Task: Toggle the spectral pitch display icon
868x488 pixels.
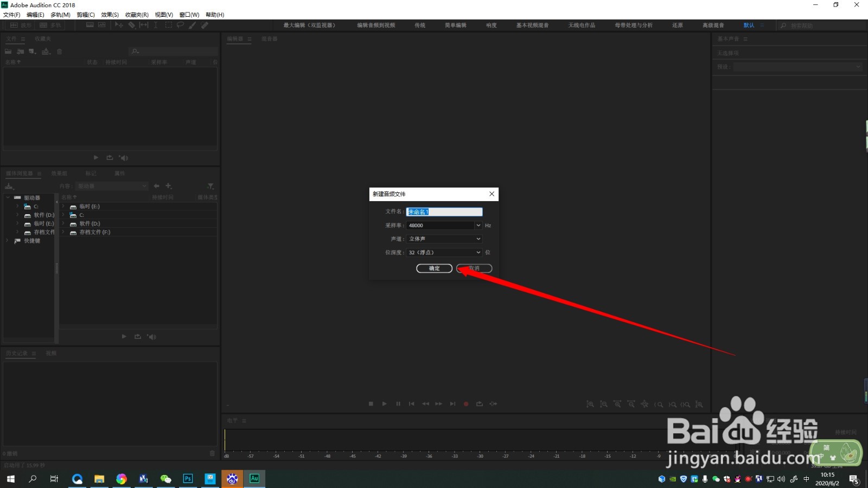Action: coord(101,25)
